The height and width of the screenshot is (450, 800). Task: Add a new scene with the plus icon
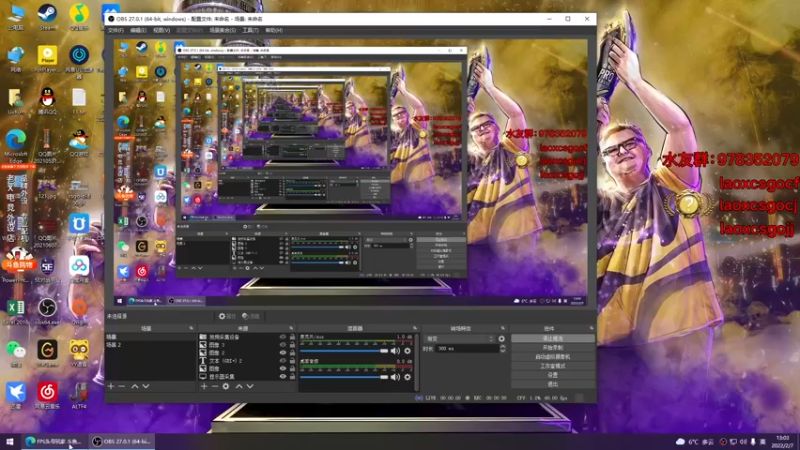[x=111, y=386]
